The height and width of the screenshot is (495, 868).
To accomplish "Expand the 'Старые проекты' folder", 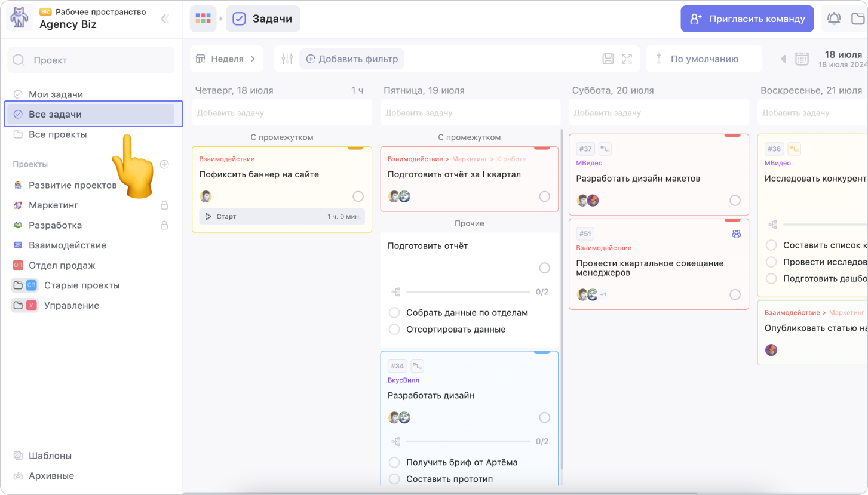I will 18,285.
